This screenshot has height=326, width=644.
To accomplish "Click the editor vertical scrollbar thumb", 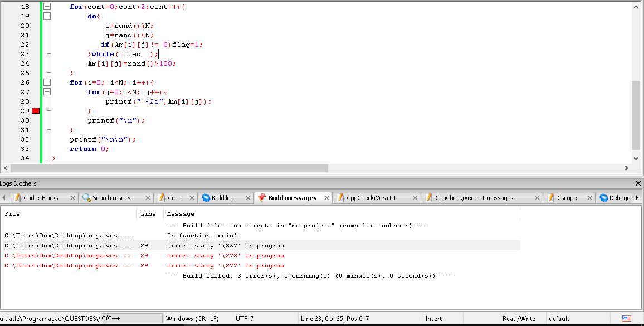I will coord(636,115).
